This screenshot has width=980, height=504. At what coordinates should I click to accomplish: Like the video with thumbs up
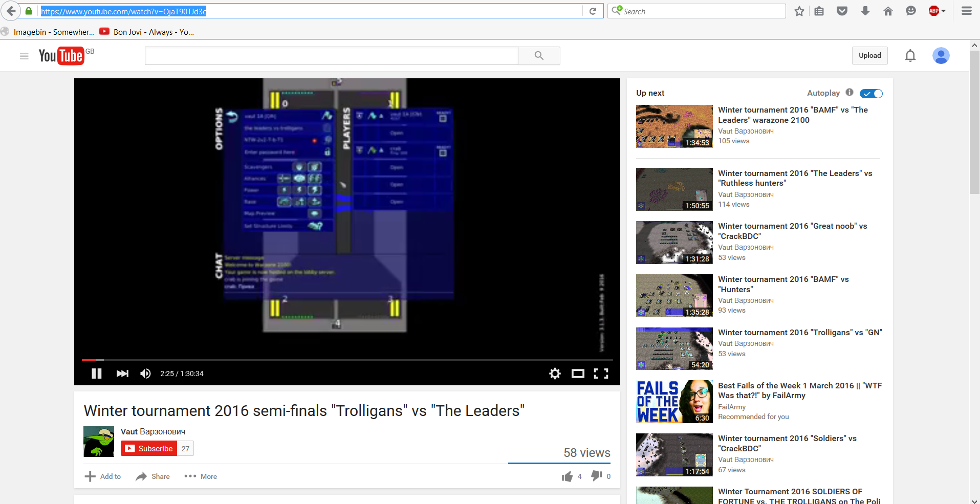point(567,476)
